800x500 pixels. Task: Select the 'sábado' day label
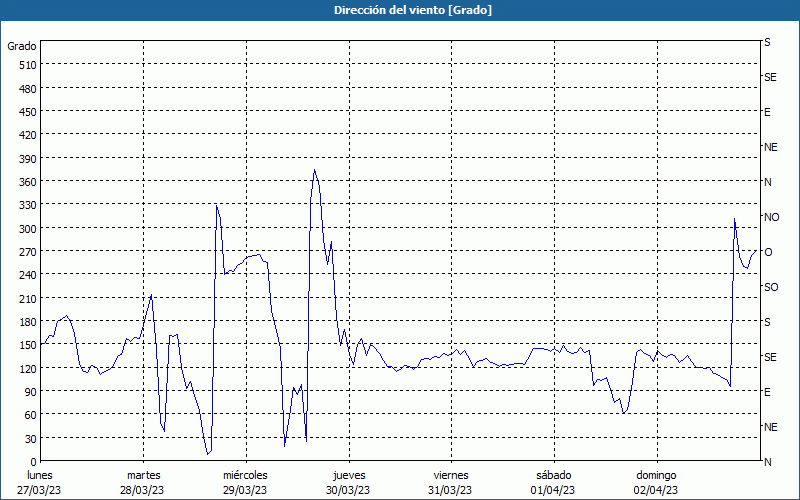point(554,476)
